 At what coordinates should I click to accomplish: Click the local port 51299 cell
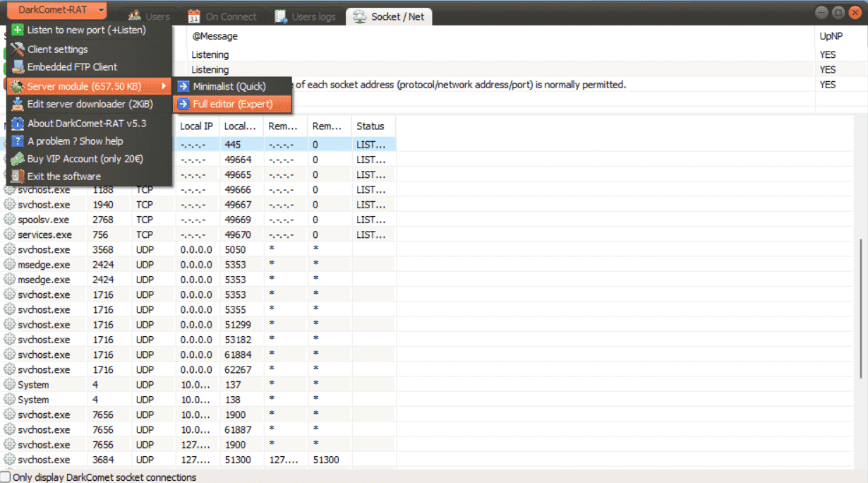[x=242, y=325]
